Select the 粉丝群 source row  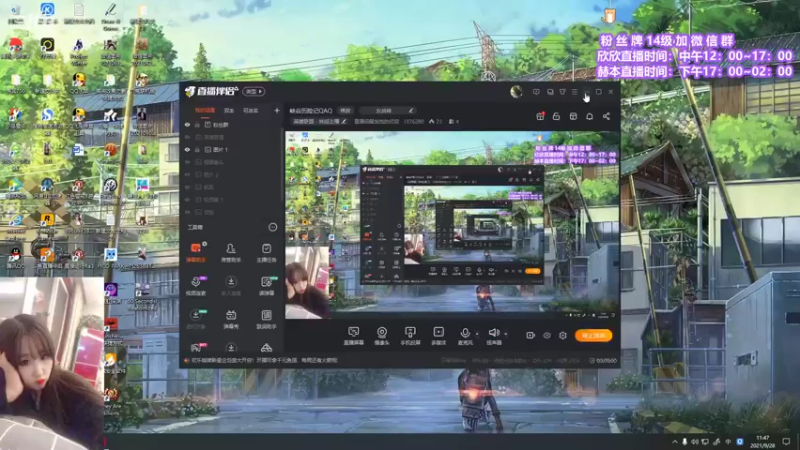[232, 124]
